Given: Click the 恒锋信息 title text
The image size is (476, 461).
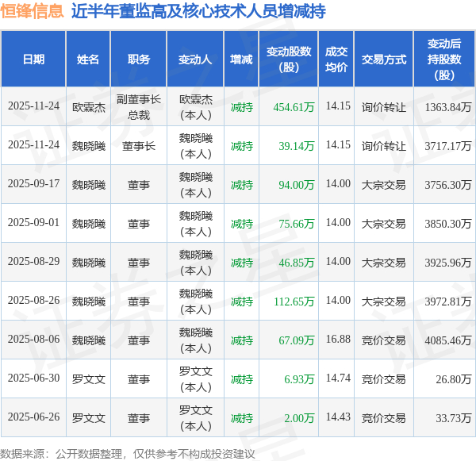Looking at the screenshot, I should tap(33, 11).
